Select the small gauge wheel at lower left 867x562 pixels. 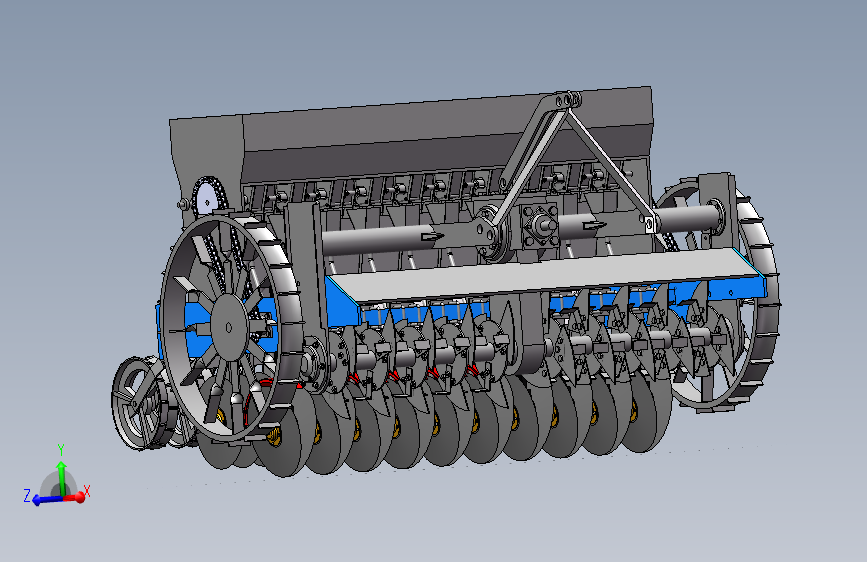138,402
